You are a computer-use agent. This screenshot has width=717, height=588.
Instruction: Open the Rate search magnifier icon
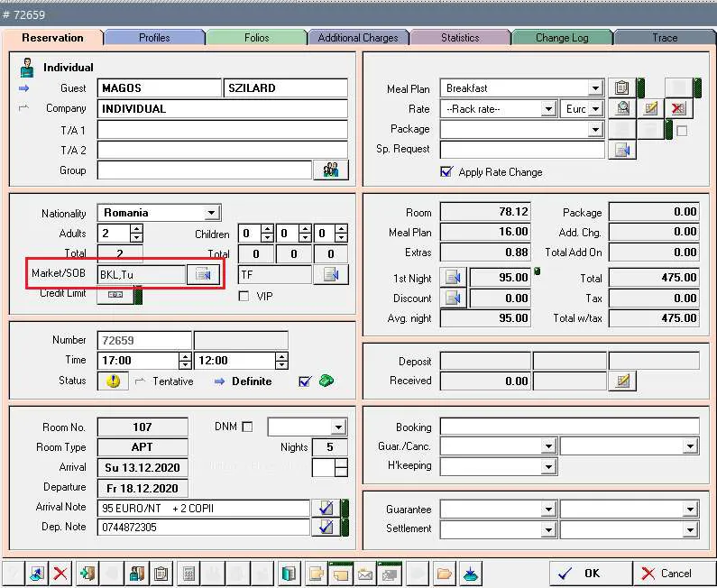point(622,108)
